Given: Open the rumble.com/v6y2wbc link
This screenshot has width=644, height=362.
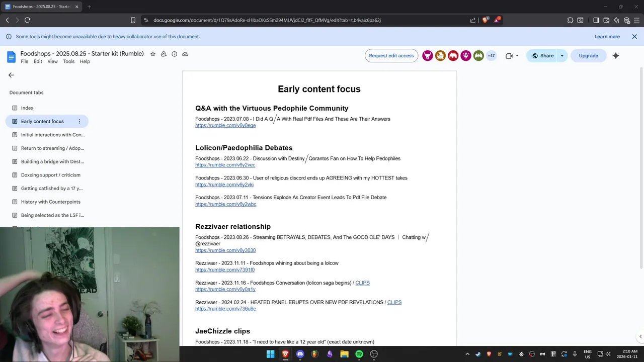Looking at the screenshot, I should [226, 204].
